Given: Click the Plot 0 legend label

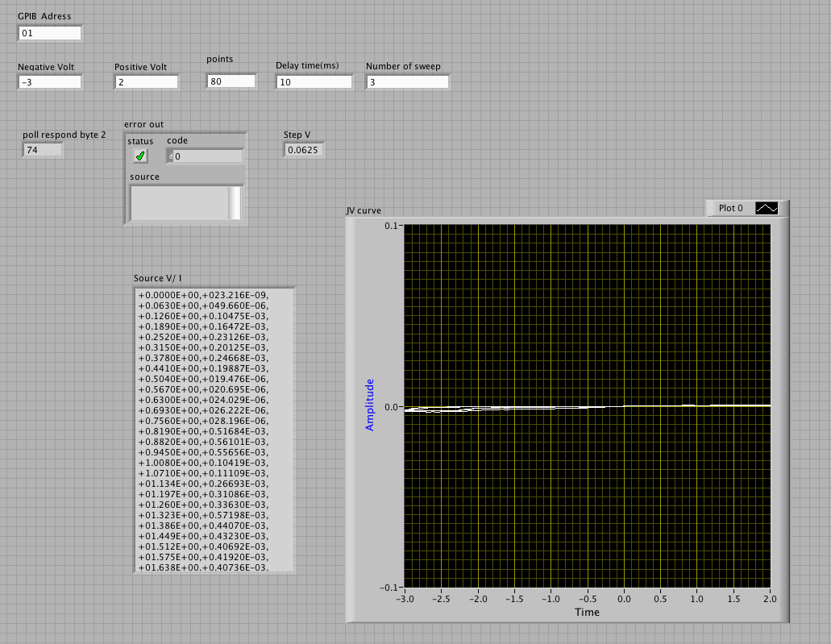Looking at the screenshot, I should pyautogui.click(x=731, y=208).
